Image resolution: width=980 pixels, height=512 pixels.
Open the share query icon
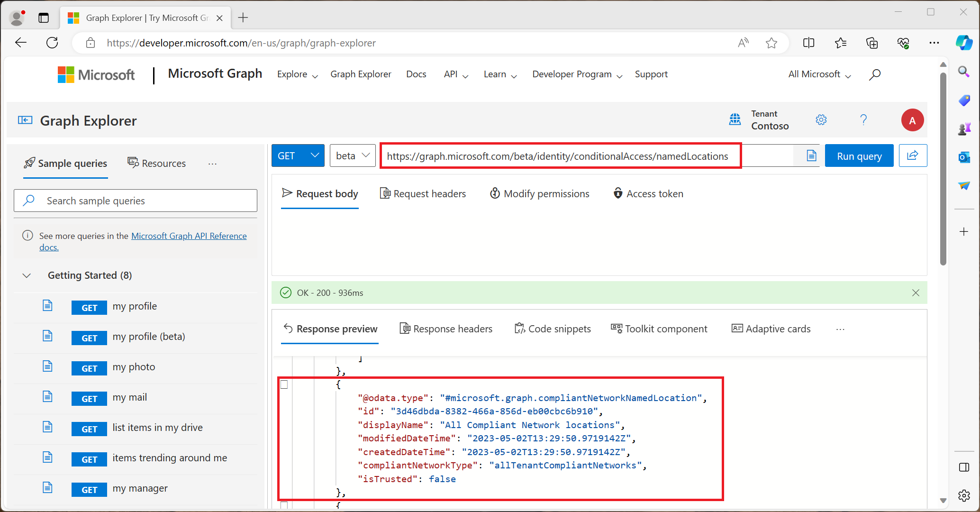coord(913,155)
